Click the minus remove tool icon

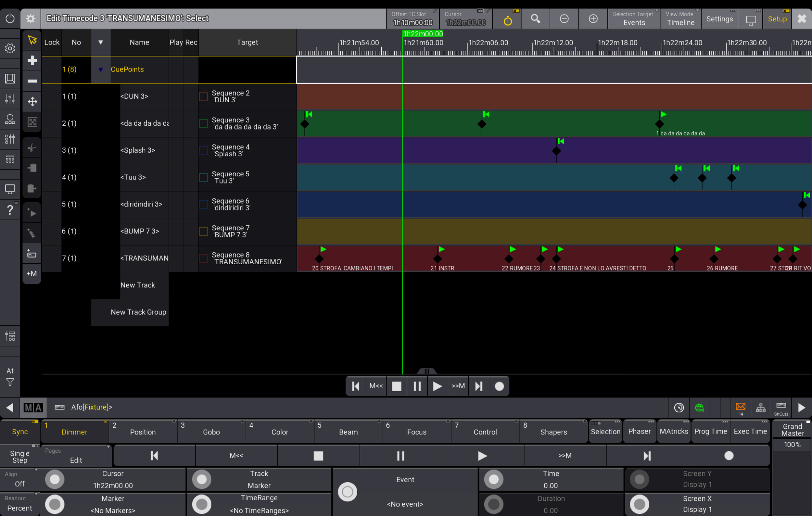(32, 81)
